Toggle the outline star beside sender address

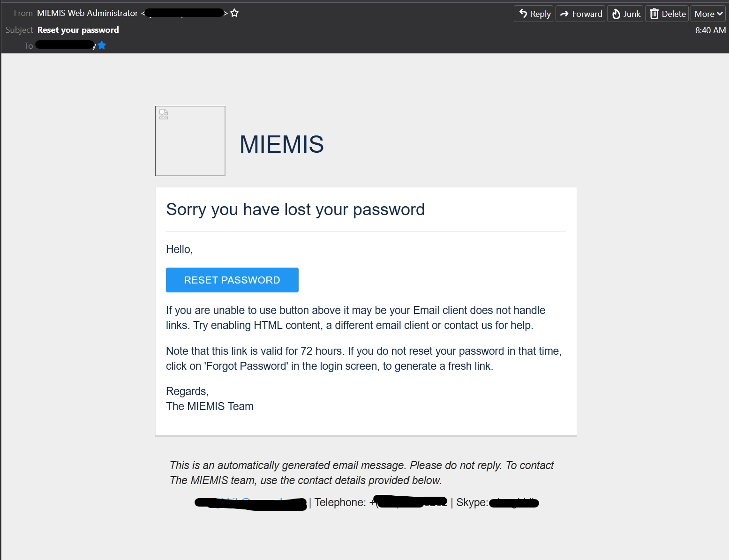click(x=234, y=13)
